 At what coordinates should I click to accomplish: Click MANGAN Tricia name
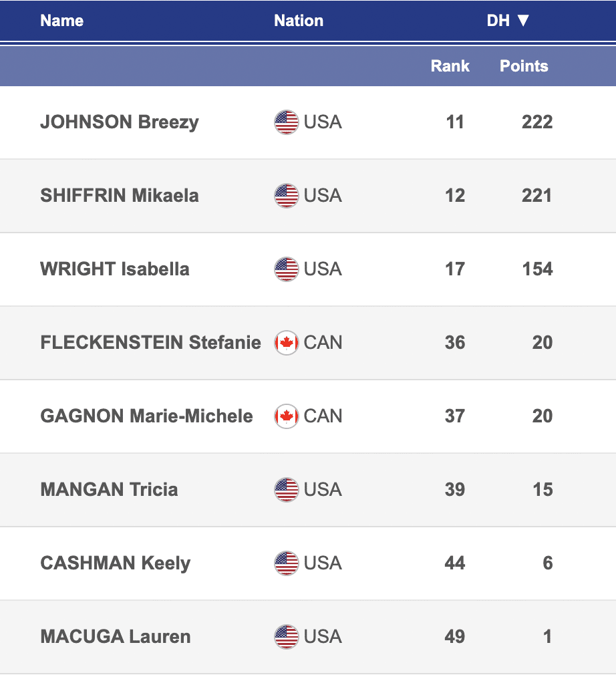109,490
